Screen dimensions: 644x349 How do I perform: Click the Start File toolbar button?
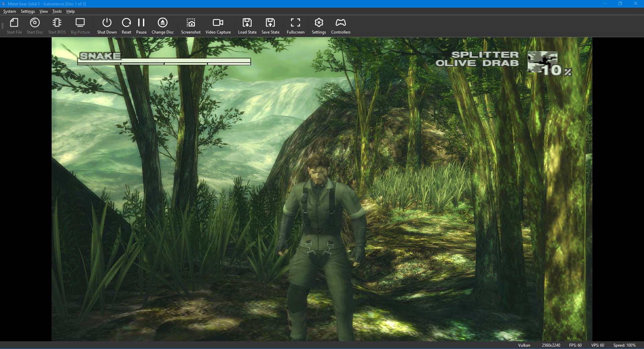click(14, 26)
